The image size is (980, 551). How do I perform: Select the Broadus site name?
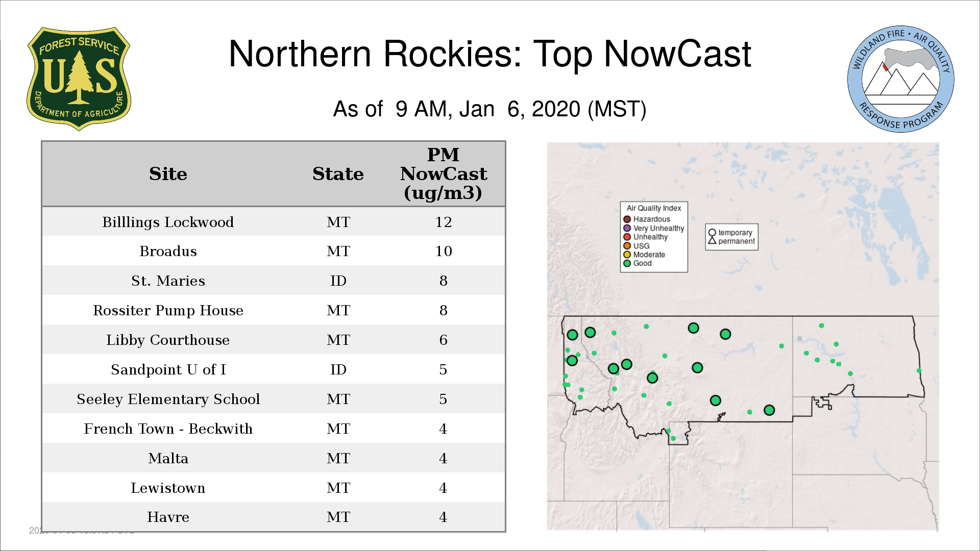[x=168, y=251]
